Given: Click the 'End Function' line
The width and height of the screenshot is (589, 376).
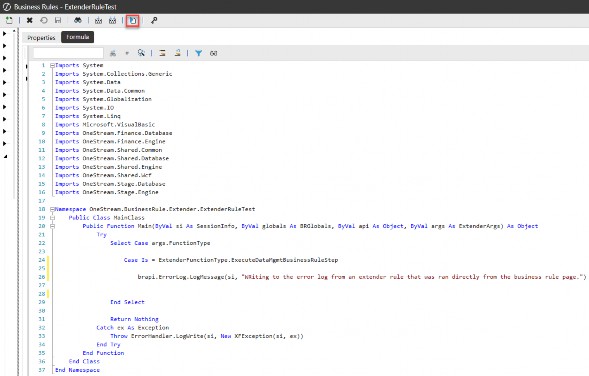Looking at the screenshot, I should 103,353.
